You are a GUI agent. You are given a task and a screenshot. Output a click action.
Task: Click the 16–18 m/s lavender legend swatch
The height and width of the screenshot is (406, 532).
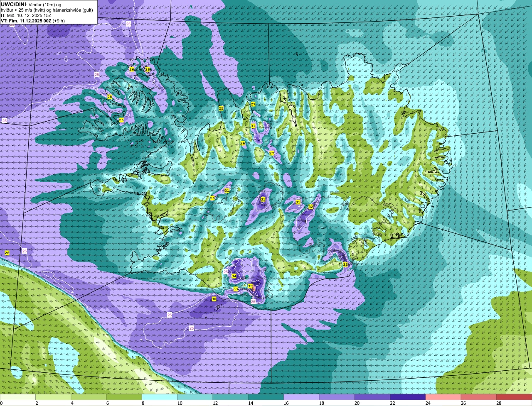[301, 397]
